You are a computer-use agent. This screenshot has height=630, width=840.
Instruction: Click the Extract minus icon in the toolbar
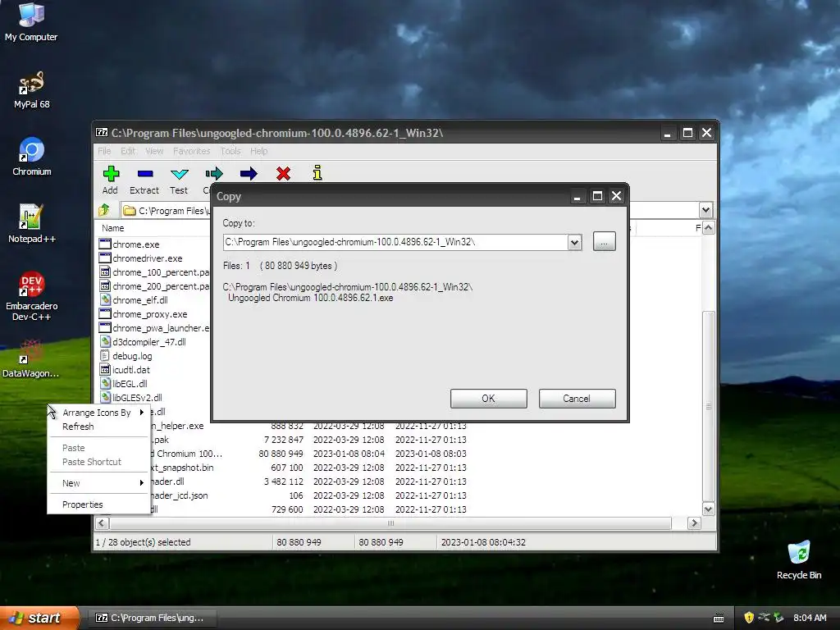tap(145, 174)
